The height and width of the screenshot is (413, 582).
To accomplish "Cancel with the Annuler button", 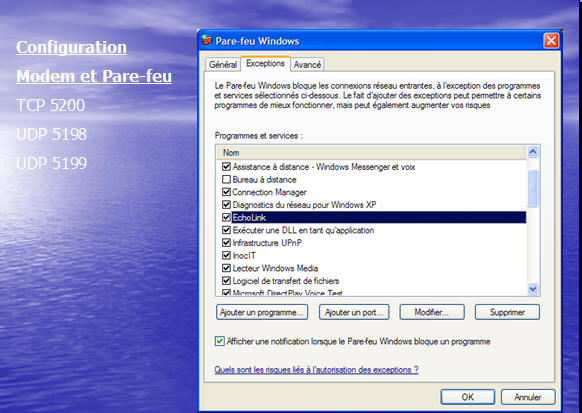I will tap(528, 397).
